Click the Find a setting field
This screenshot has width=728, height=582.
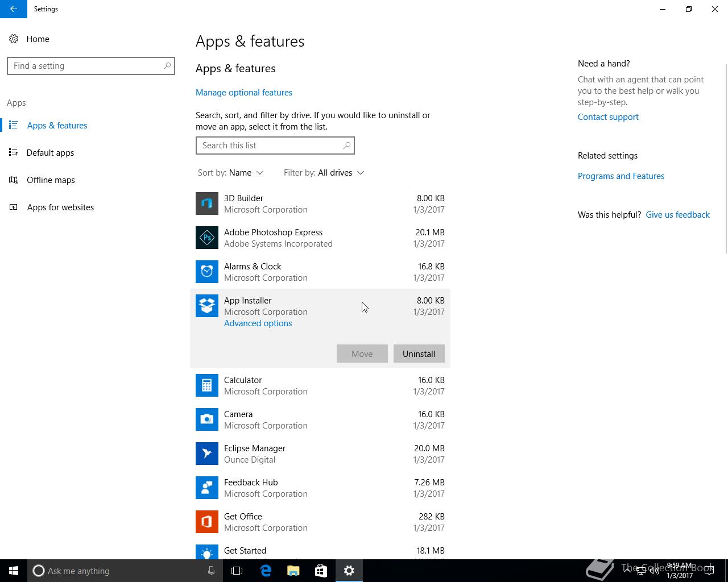click(x=91, y=66)
